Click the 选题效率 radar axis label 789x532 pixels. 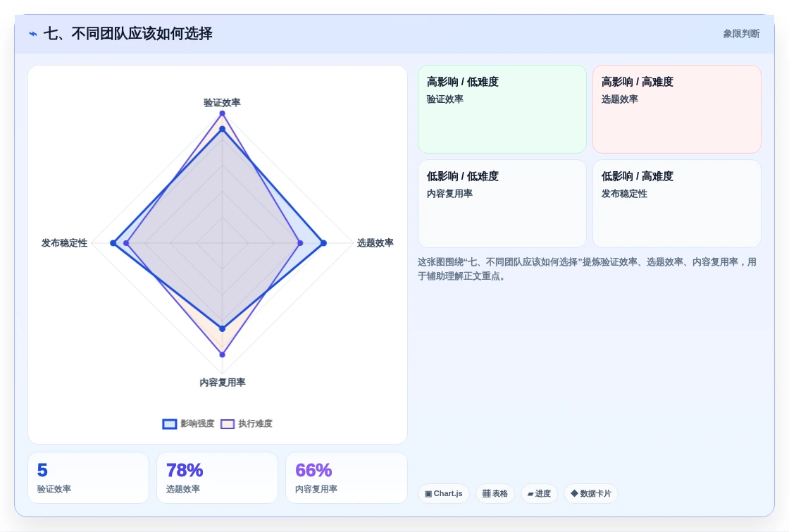(375, 243)
